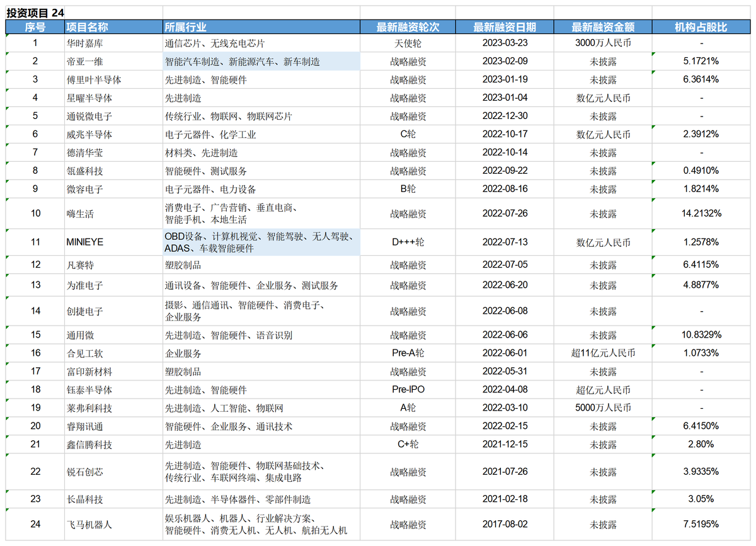This screenshot has width=756, height=546.
Task: Select the 所属行业 column header
Action: click(x=261, y=27)
